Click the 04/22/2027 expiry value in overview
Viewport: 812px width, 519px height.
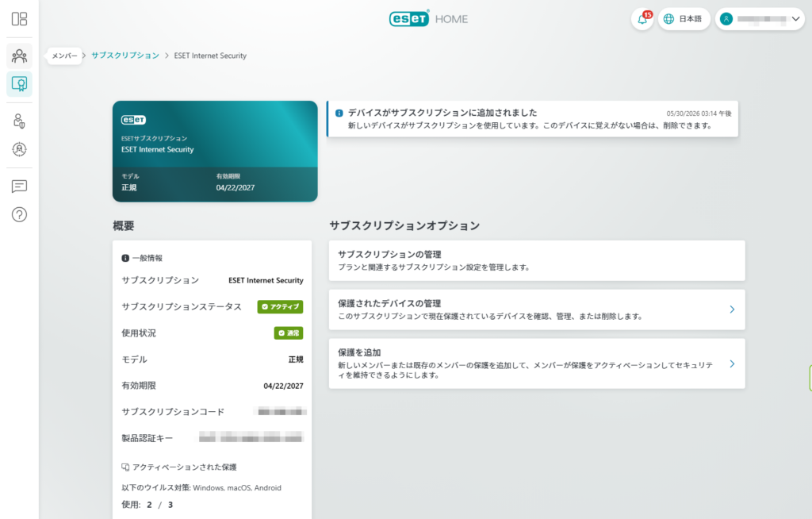point(283,386)
